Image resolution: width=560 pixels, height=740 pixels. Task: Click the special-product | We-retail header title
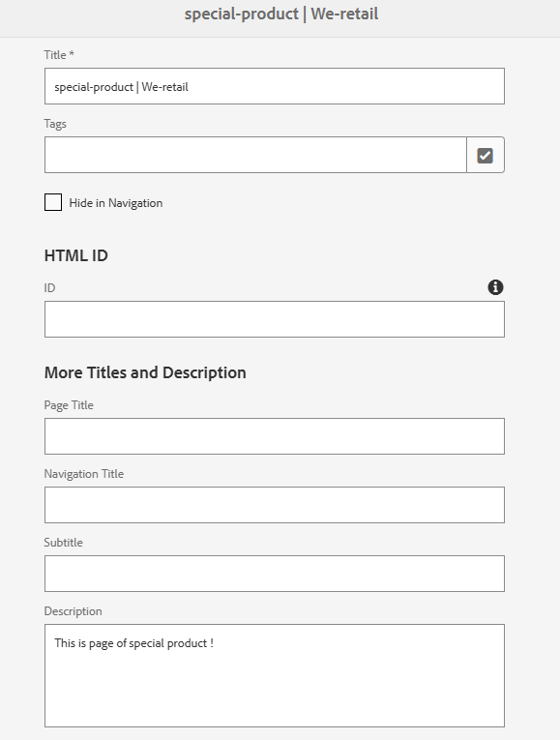pos(281,15)
